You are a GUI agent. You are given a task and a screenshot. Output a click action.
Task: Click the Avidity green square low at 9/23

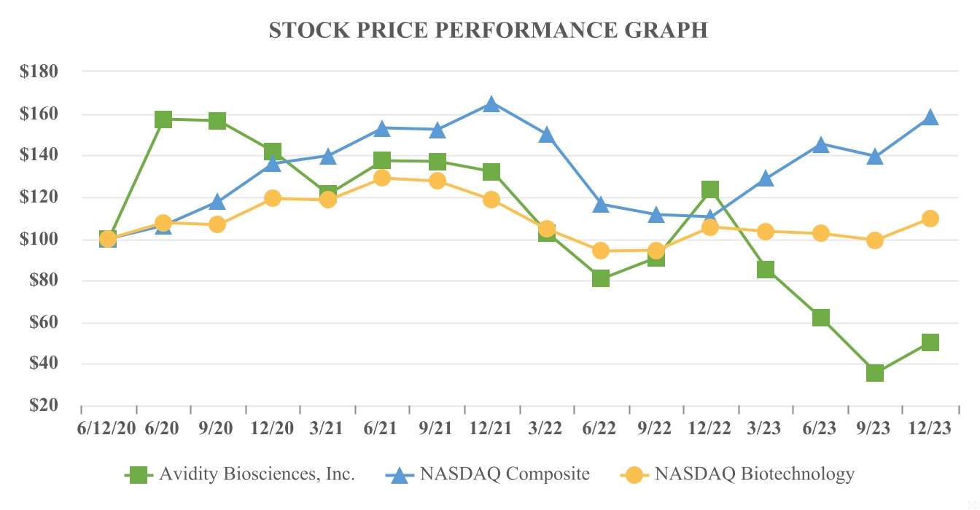875,373
